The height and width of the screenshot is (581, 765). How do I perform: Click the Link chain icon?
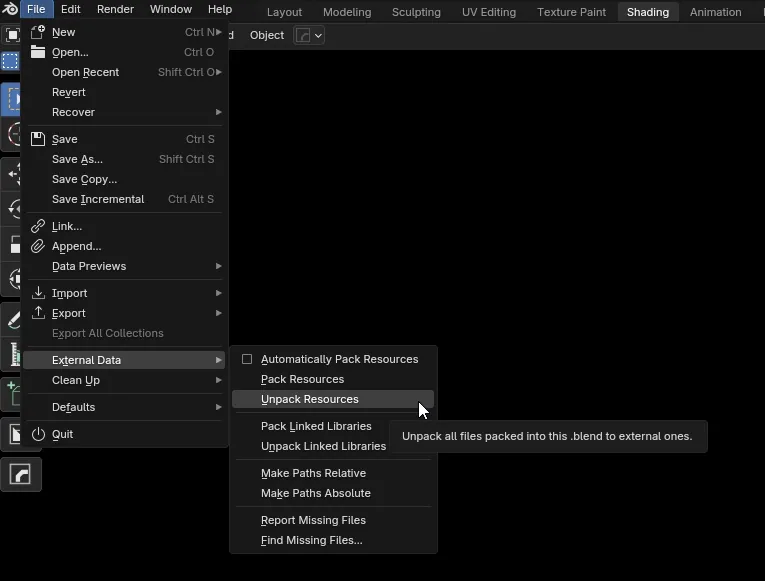point(38,226)
